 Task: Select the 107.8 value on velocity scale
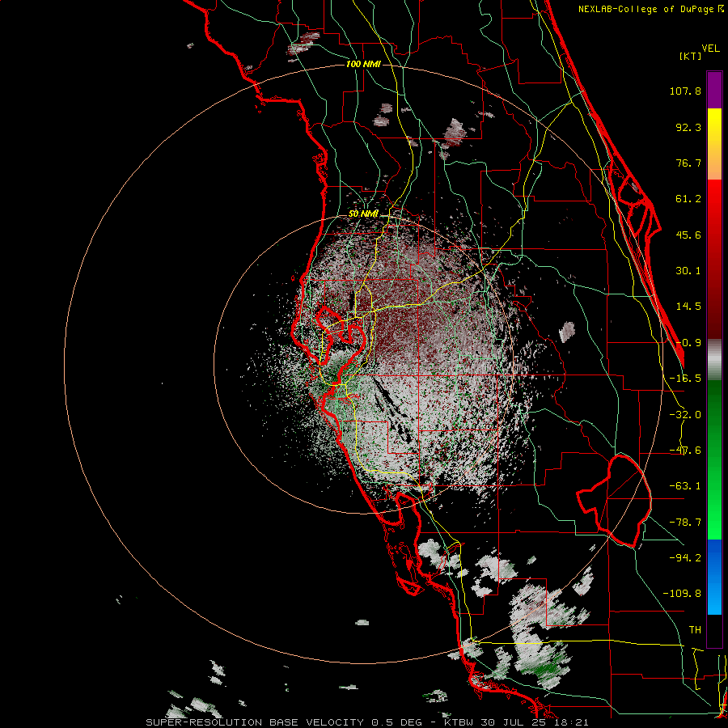click(x=685, y=91)
